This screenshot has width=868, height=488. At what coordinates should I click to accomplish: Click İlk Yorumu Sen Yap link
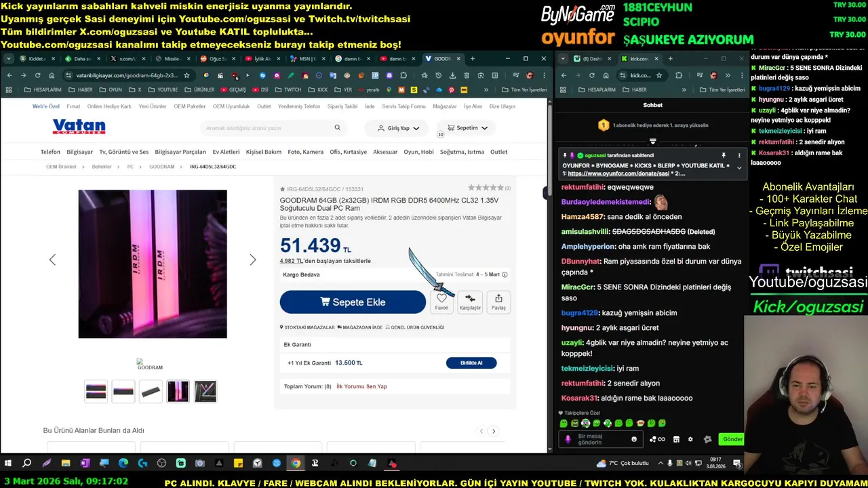(361, 386)
